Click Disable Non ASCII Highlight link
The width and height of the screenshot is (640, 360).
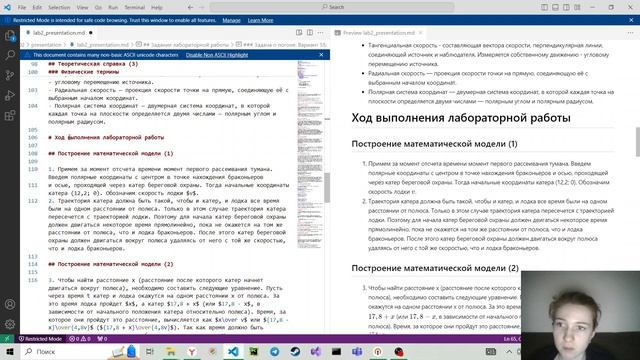point(217,55)
